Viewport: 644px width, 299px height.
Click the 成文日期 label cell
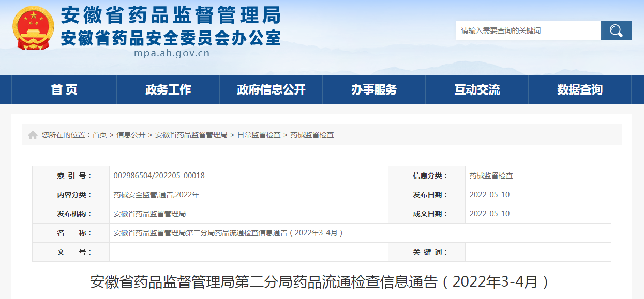click(427, 214)
